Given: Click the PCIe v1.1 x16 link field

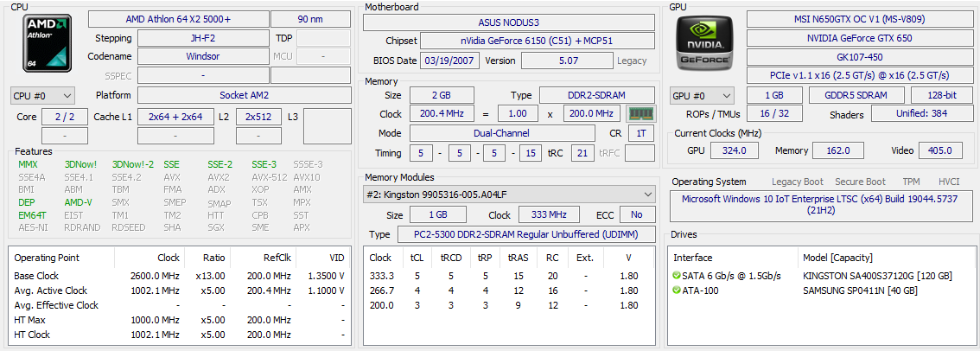Looking at the screenshot, I should 860,76.
